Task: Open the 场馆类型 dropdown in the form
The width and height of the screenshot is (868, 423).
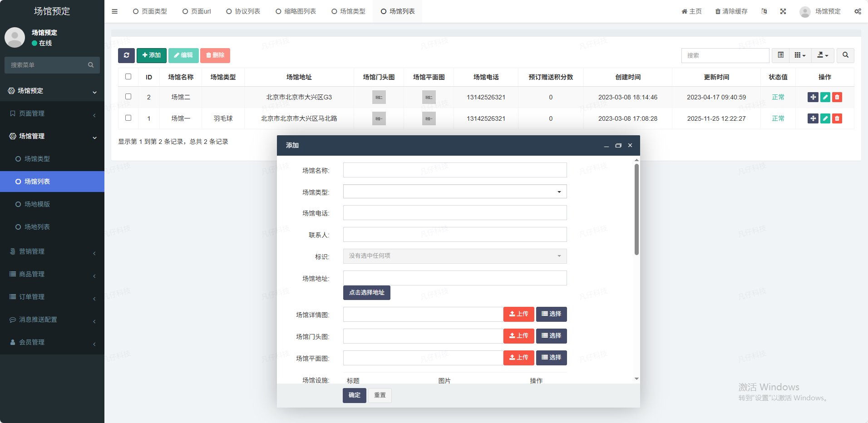Action: 455,192
